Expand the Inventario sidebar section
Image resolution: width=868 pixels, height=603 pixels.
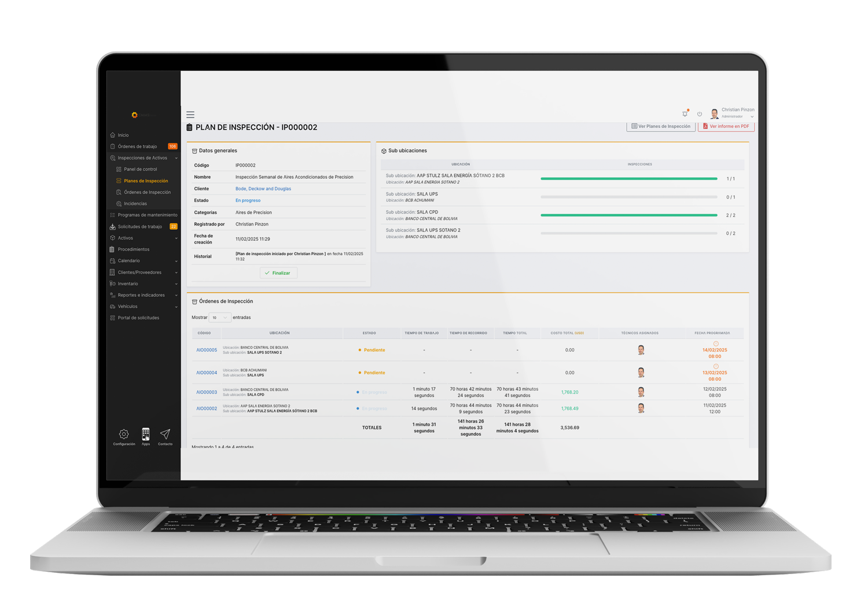[x=128, y=284]
